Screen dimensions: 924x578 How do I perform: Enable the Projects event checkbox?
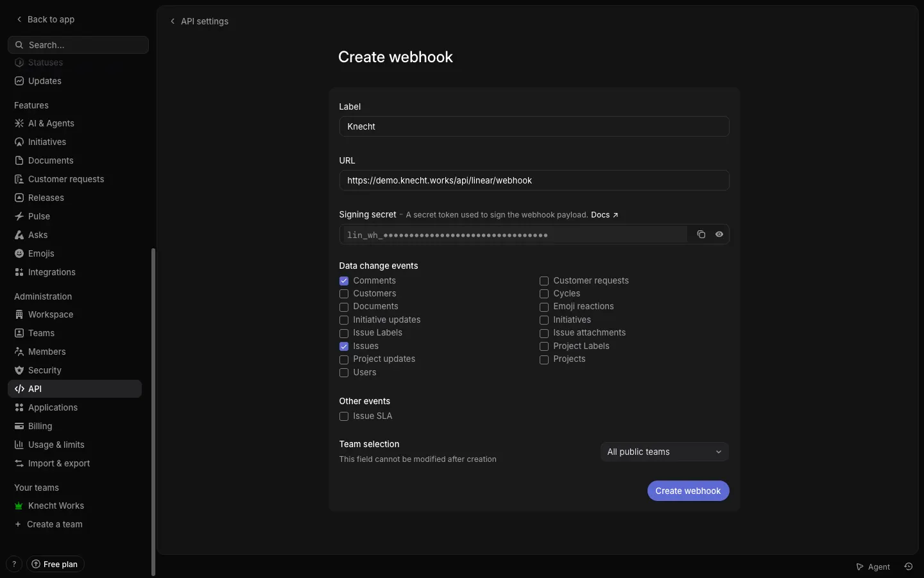click(544, 360)
